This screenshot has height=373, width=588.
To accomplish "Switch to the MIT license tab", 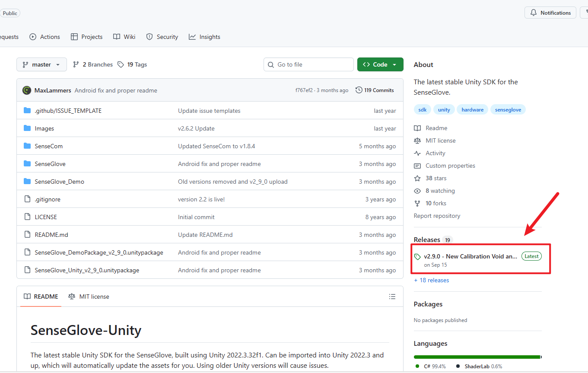I will tap(89, 296).
